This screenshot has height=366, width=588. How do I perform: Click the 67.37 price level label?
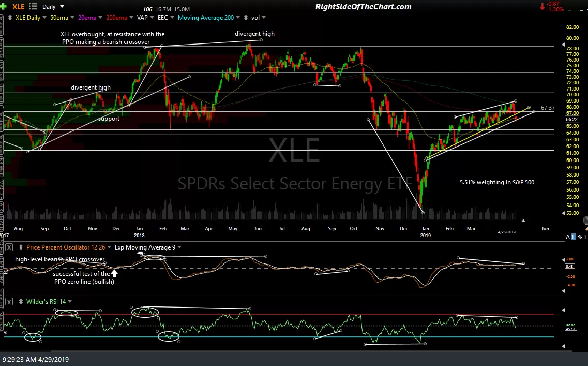pyautogui.click(x=548, y=108)
